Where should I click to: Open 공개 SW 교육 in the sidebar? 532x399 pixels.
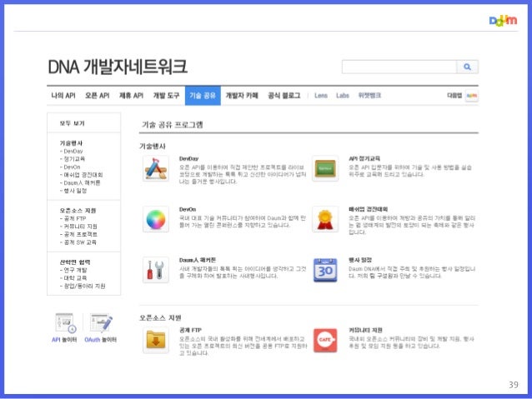[x=80, y=242]
